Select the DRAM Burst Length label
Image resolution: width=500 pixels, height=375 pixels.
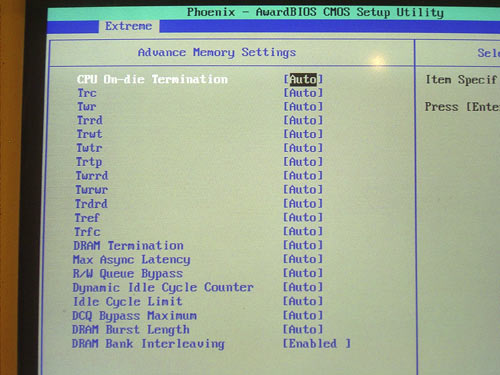(131, 330)
